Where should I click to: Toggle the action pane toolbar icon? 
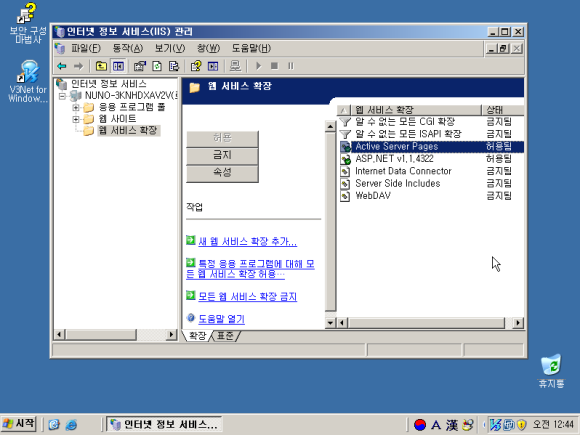[x=213, y=66]
